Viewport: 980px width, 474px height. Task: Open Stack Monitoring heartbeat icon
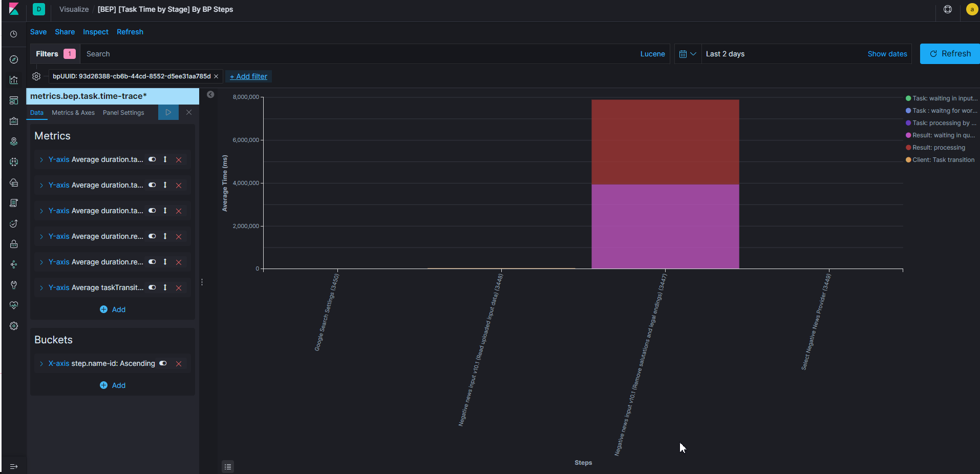click(x=14, y=305)
